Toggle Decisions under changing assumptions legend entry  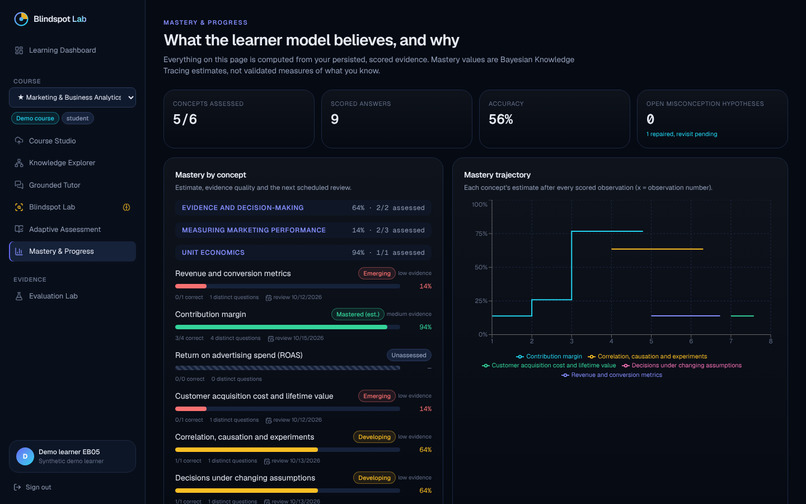[x=682, y=366]
